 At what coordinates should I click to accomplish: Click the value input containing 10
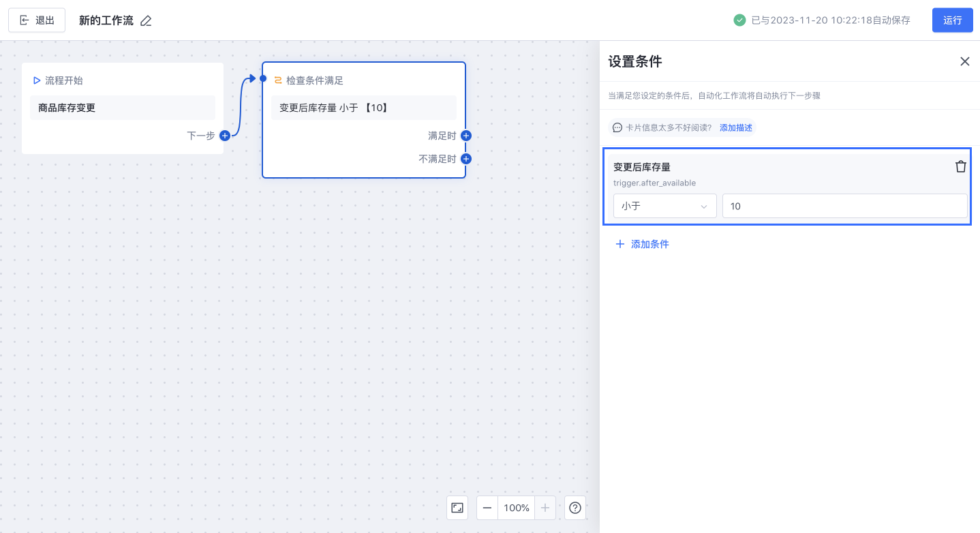pyautogui.click(x=845, y=206)
